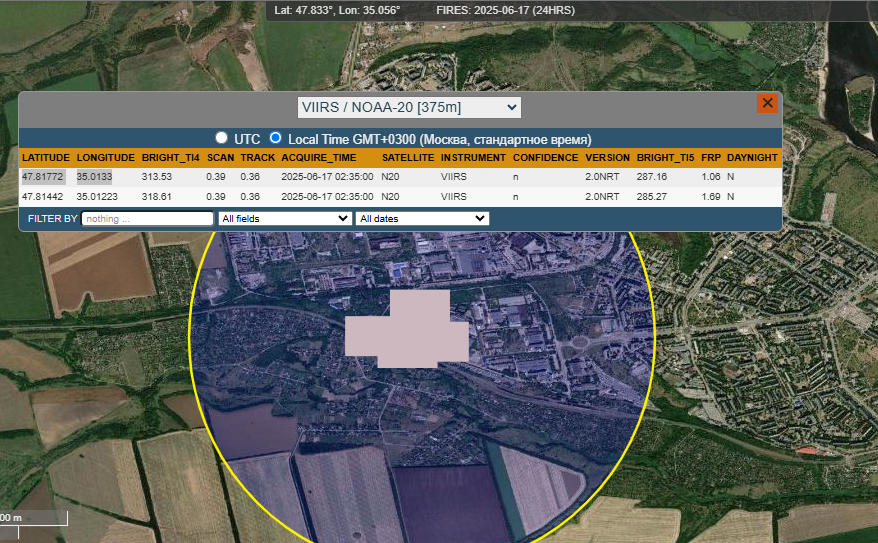The width and height of the screenshot is (878, 543).
Task: Sort by the SATELLITE column header
Action: pos(408,158)
